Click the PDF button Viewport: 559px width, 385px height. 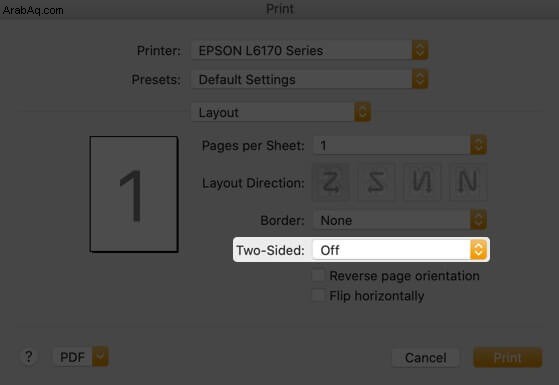tap(73, 356)
